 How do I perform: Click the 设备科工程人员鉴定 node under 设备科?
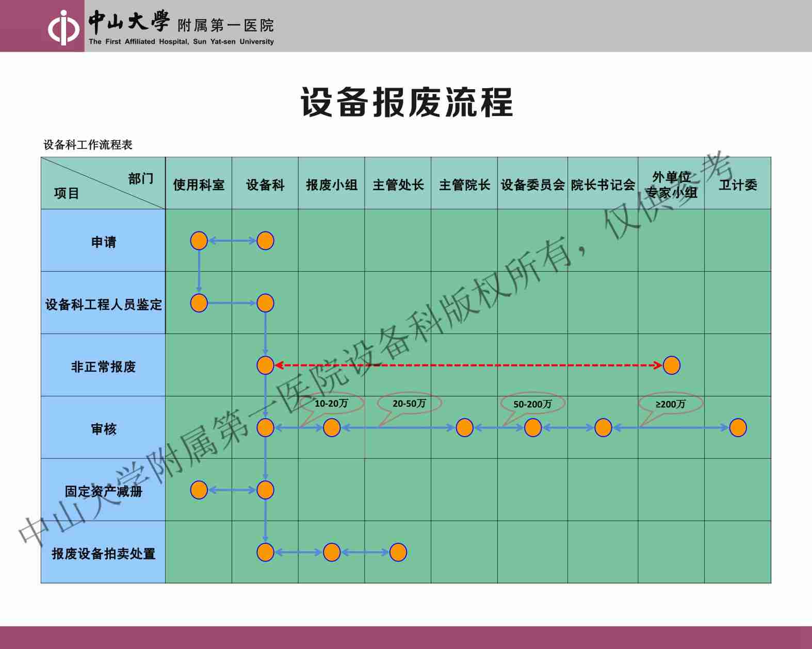[265, 303]
